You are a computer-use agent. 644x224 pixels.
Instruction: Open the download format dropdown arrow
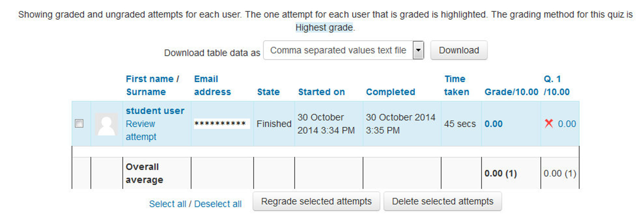[418, 50]
